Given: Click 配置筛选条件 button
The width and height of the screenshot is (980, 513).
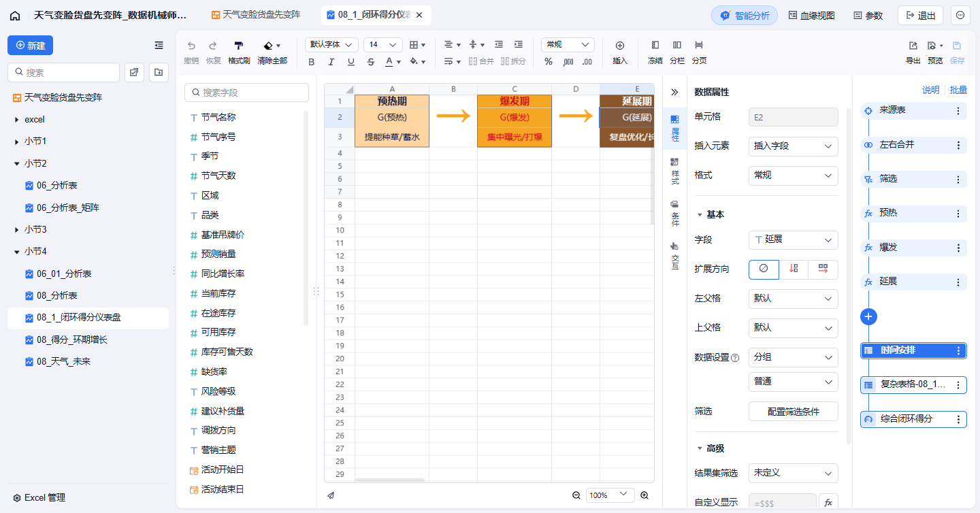Looking at the screenshot, I should 793,411.
